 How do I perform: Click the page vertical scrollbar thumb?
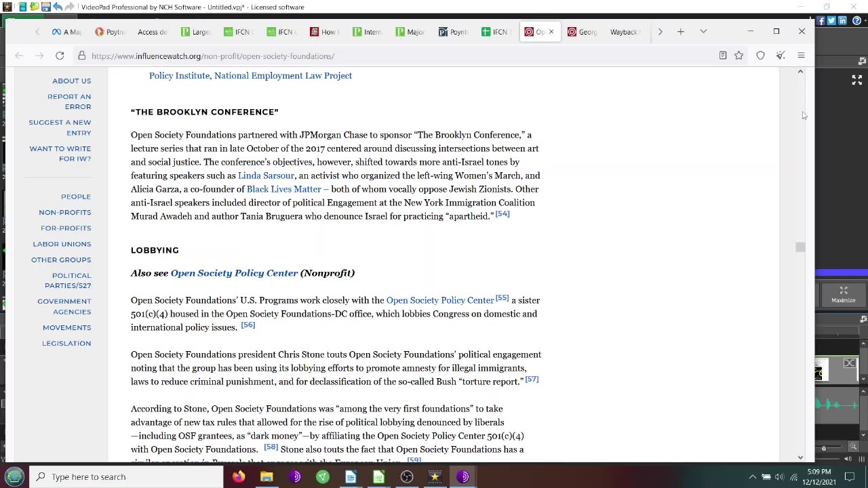(800, 247)
